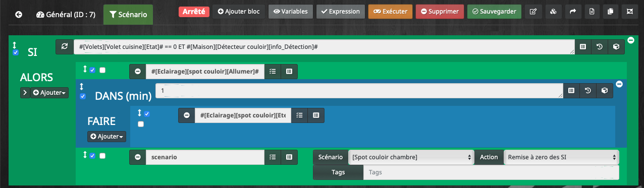Go back with the left arrow icon
This screenshot has height=188, width=644.
[x=19, y=15]
